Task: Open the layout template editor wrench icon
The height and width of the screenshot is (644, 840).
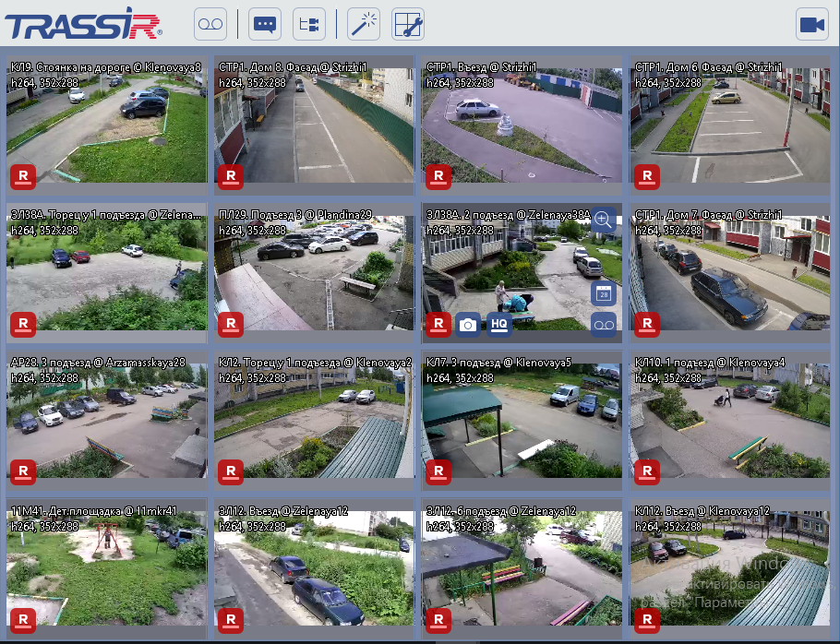Action: (408, 24)
